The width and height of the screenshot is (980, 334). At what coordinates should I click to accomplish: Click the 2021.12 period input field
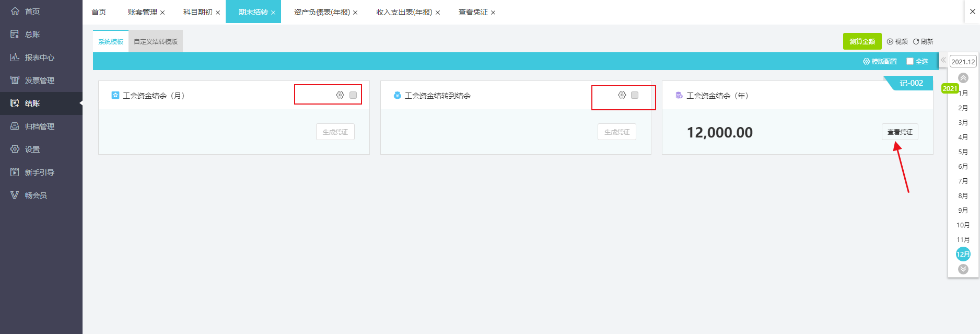pyautogui.click(x=963, y=62)
